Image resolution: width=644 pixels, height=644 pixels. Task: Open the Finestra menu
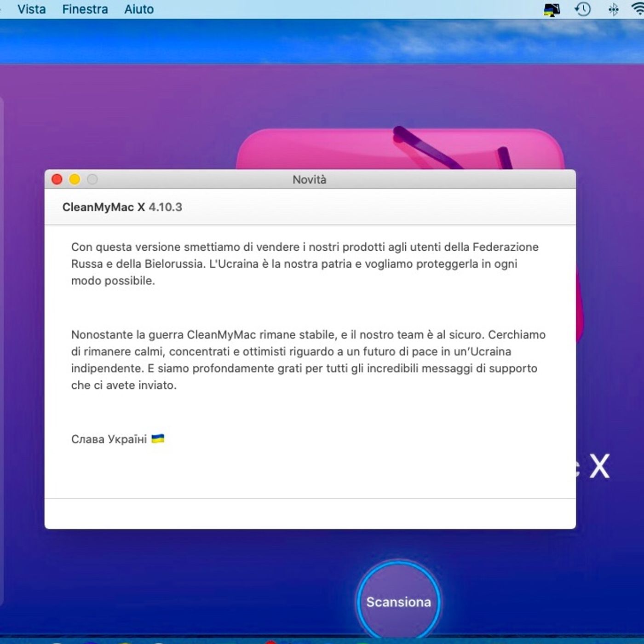point(85,9)
